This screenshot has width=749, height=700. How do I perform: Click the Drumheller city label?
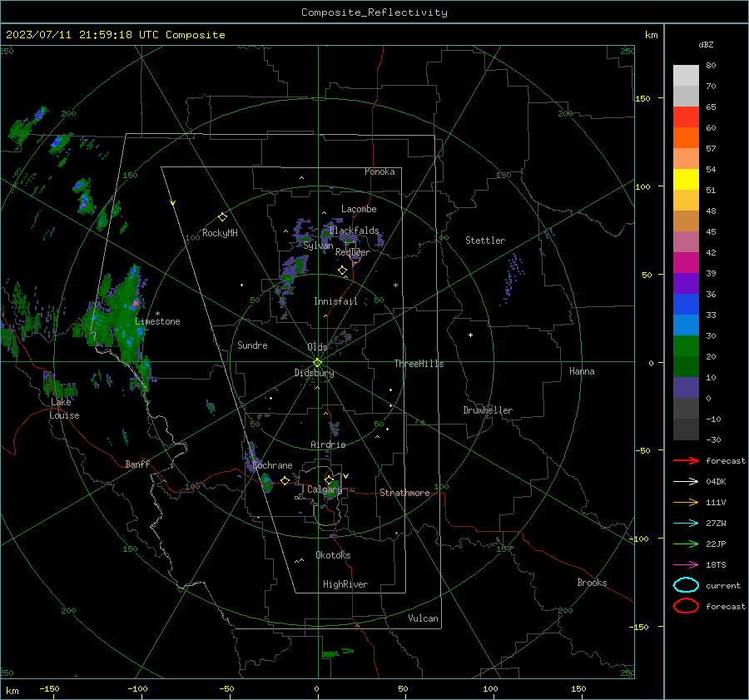(x=488, y=410)
